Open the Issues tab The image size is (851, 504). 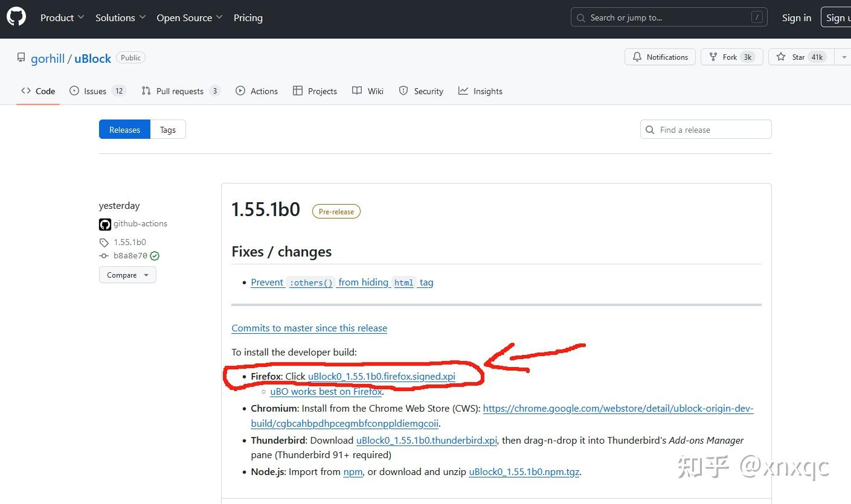[94, 91]
